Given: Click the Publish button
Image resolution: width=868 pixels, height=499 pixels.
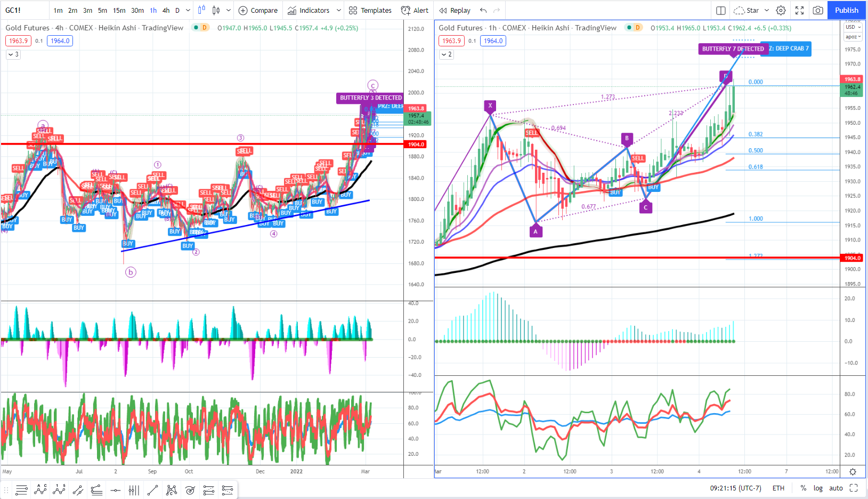Looking at the screenshot, I should pyautogui.click(x=847, y=10).
